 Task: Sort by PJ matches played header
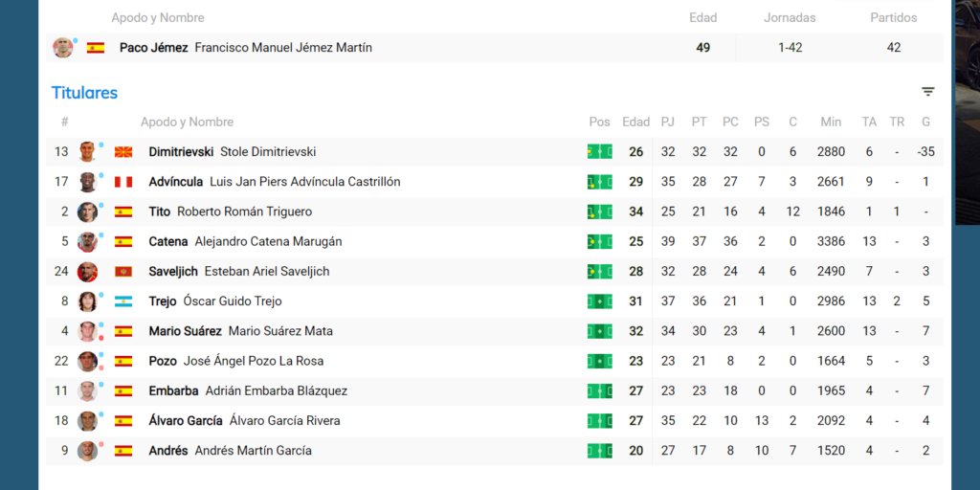tap(668, 122)
